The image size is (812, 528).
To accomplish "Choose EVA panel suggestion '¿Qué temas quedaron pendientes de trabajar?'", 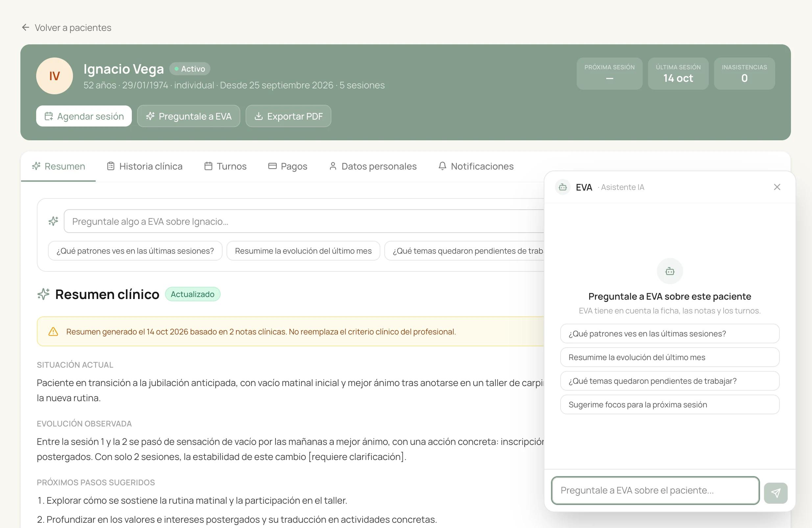I will coord(670,381).
